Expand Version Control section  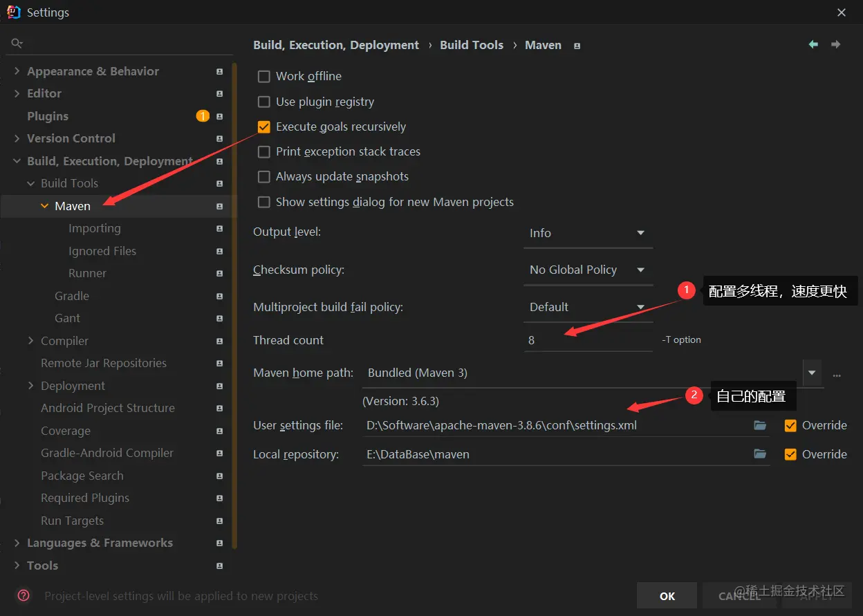pyautogui.click(x=17, y=138)
